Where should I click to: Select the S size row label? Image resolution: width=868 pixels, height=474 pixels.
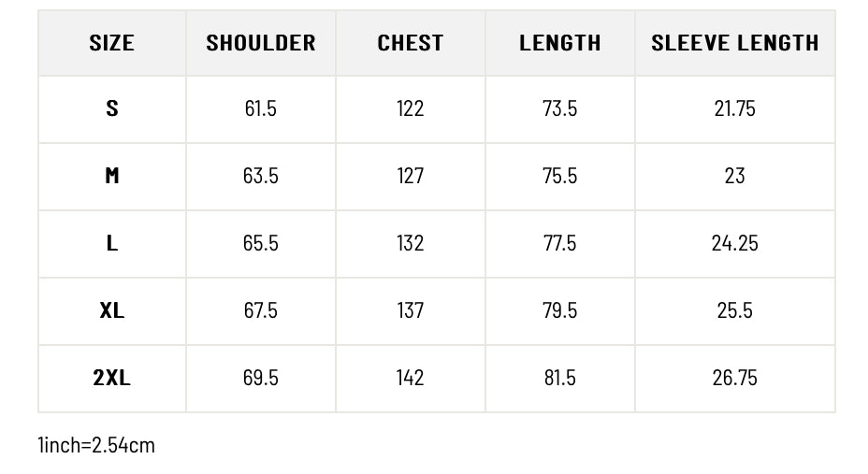[112, 108]
